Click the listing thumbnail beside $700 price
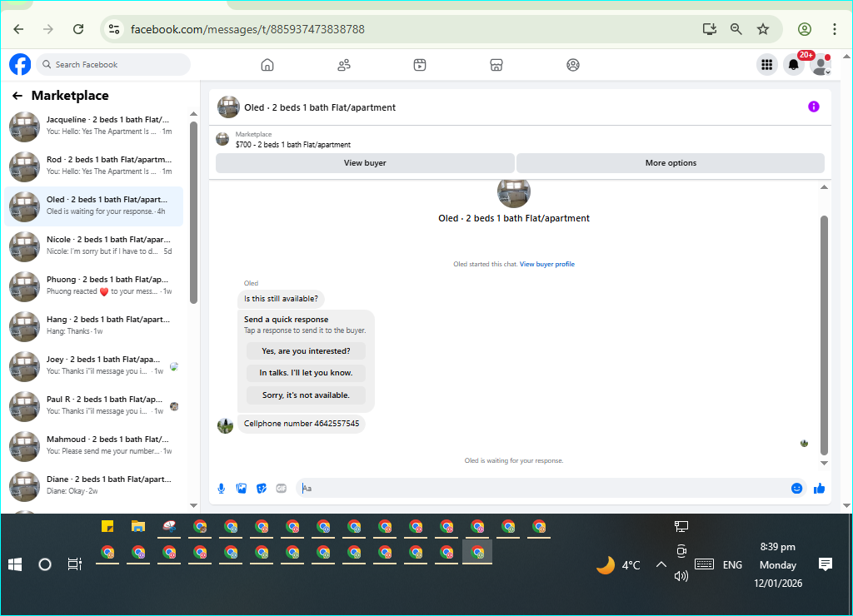Screen dimensions: 853x616 [222, 139]
